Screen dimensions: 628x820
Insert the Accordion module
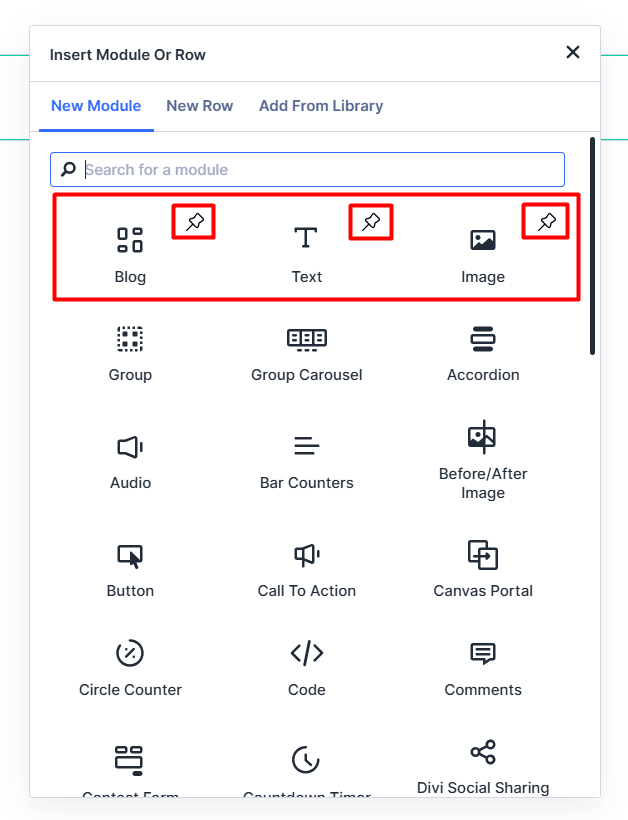click(483, 352)
